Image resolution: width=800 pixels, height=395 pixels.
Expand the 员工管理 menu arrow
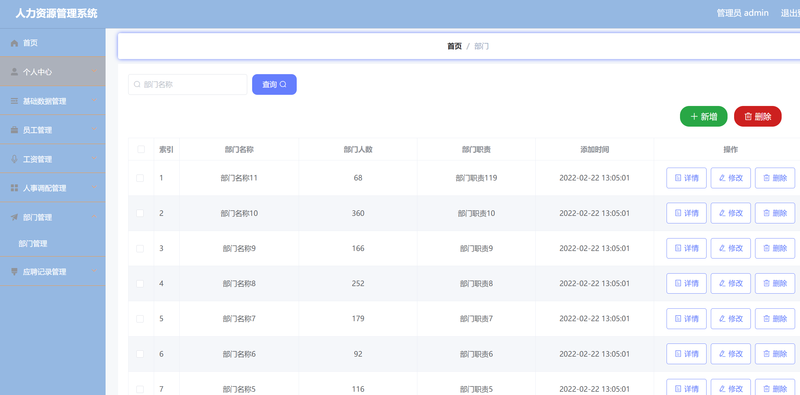94,130
